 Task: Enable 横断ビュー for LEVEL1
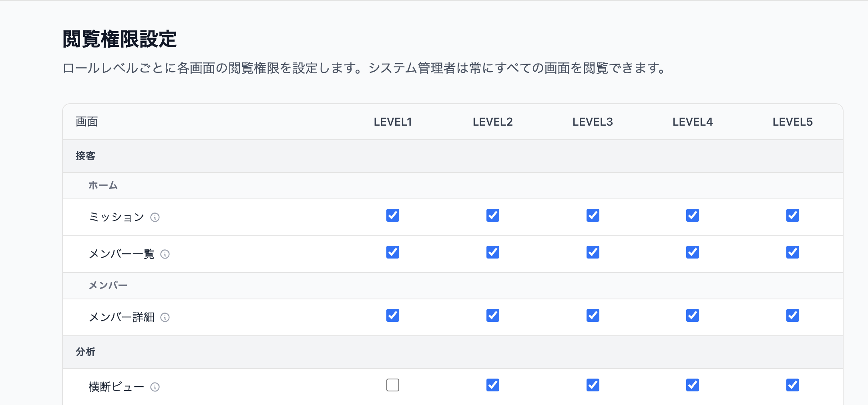(393, 385)
